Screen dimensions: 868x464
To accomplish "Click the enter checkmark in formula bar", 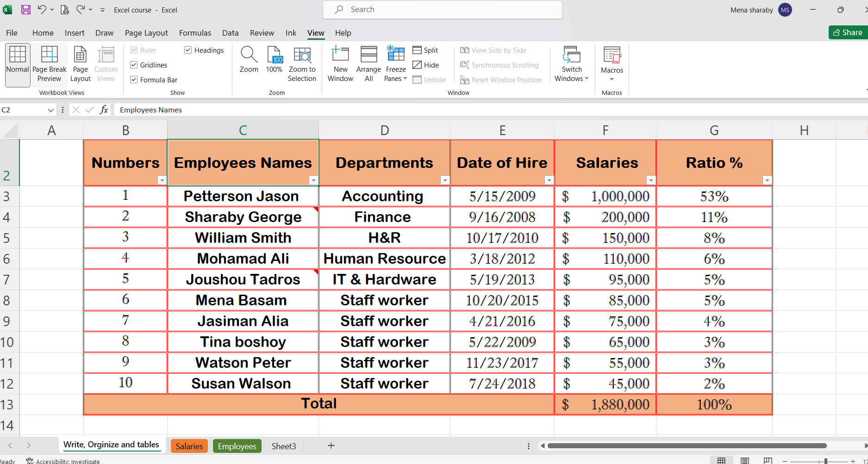I will pos(90,110).
